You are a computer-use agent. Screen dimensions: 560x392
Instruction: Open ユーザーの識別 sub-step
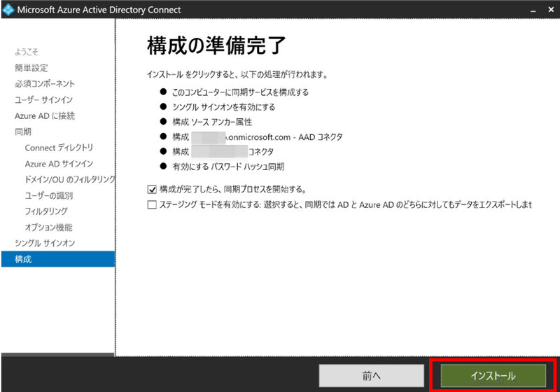49,195
